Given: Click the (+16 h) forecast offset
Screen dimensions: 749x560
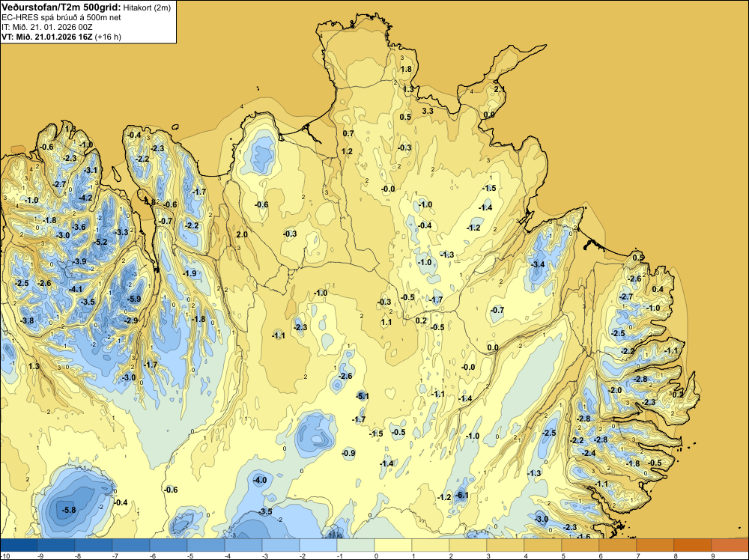Looking at the screenshot, I should tap(108, 37).
